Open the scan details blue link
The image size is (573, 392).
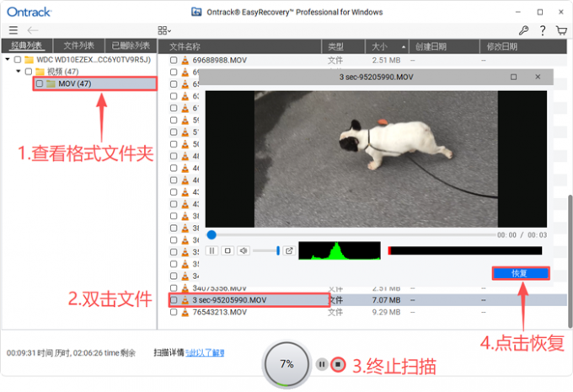205,353
